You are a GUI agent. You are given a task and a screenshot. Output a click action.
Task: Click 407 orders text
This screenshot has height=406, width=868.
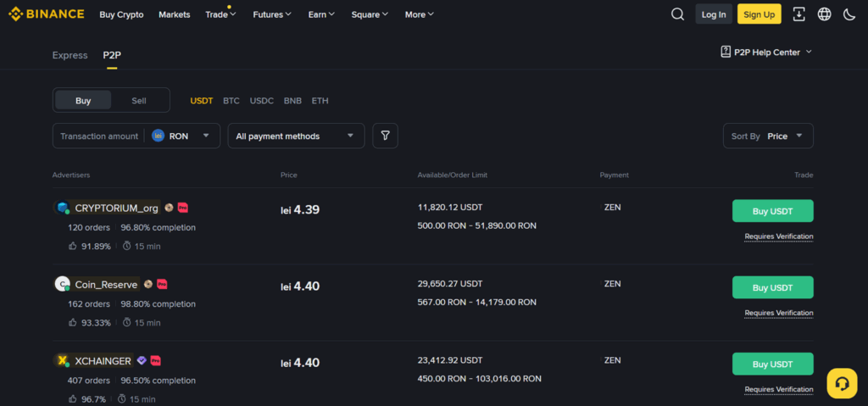point(88,381)
